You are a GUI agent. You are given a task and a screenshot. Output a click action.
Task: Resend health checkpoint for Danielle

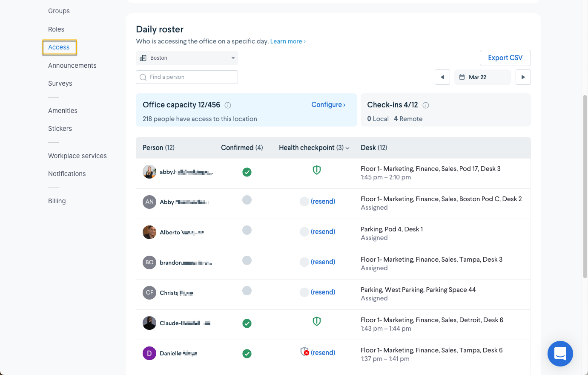(323, 353)
